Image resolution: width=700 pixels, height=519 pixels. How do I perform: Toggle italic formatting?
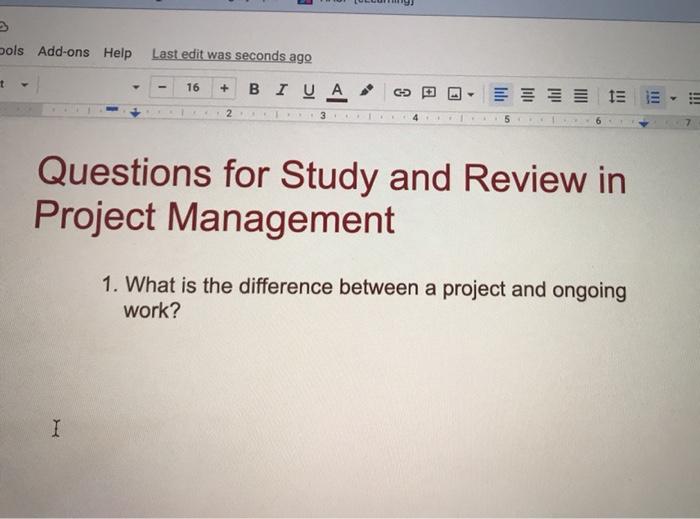pos(281,90)
